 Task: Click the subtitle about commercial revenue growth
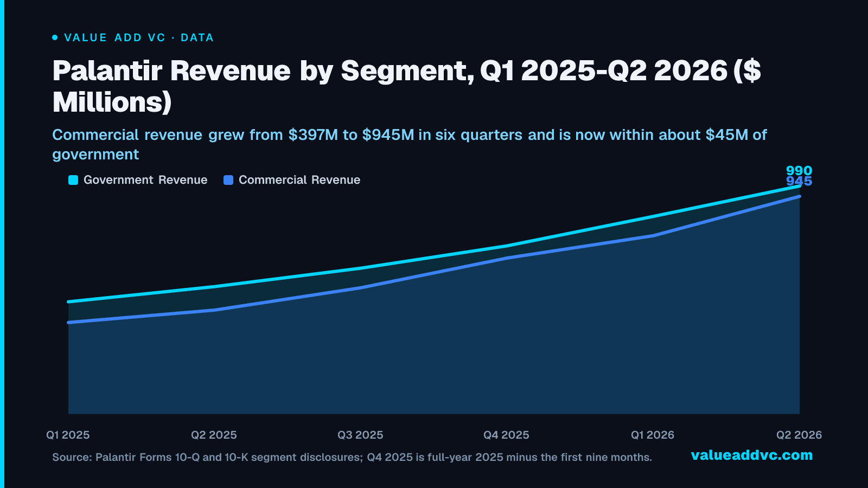pyautogui.click(x=410, y=144)
